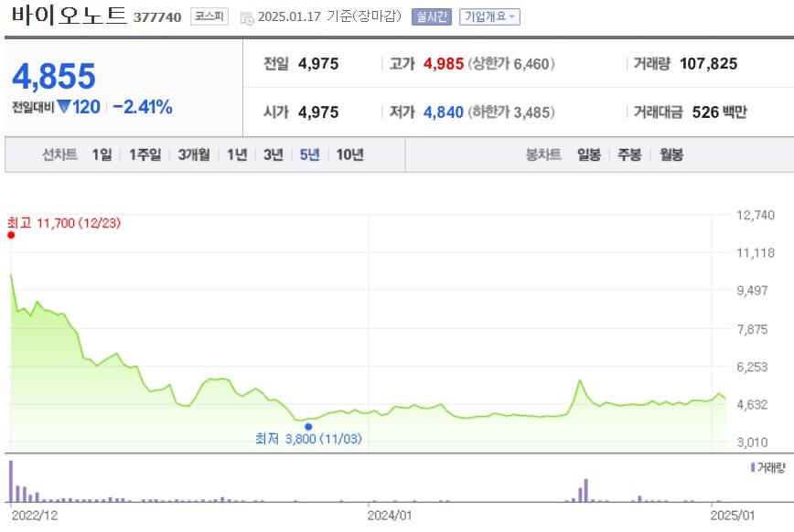The width and height of the screenshot is (794, 532).
Task: Click the blue 최저 low point marker
Action: [308, 427]
